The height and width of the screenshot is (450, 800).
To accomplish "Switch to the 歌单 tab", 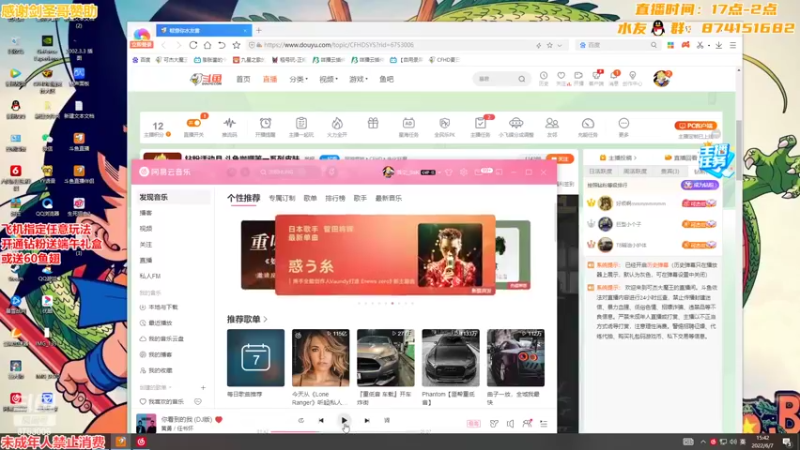I will point(310,198).
